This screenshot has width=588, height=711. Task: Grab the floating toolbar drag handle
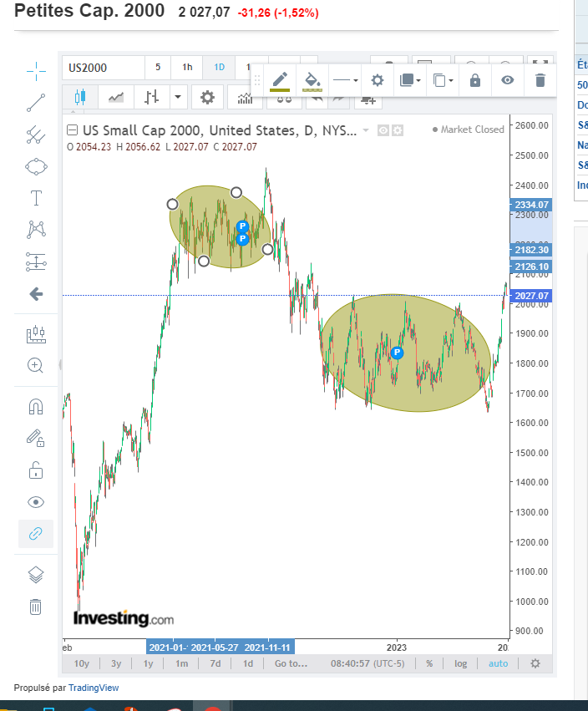click(x=257, y=80)
